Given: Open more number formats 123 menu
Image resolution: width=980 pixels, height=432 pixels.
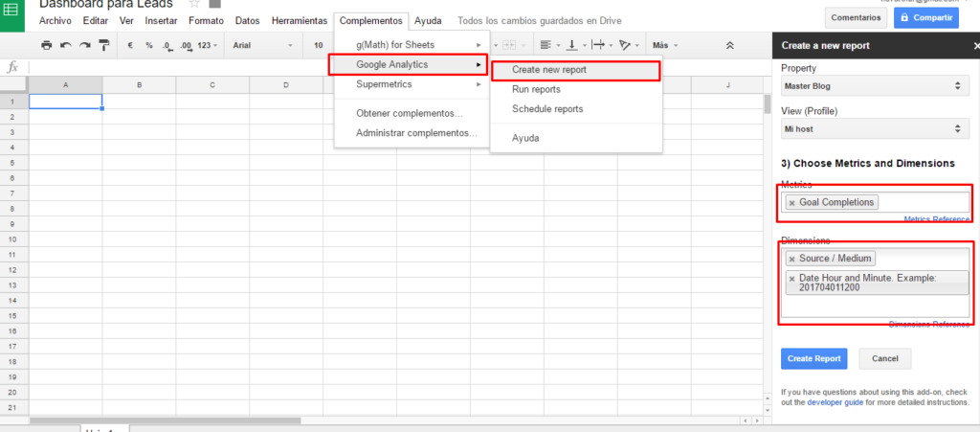Looking at the screenshot, I should [208, 45].
